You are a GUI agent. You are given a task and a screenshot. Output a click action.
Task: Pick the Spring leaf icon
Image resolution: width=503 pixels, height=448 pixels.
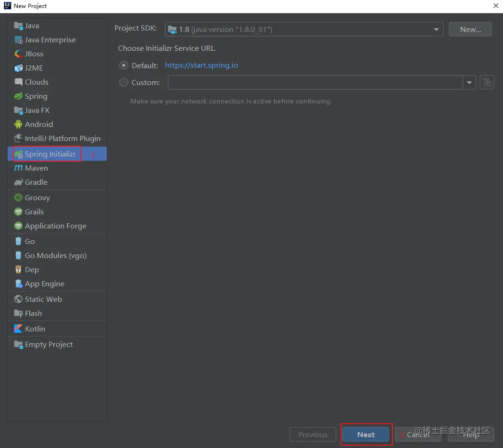(18, 96)
